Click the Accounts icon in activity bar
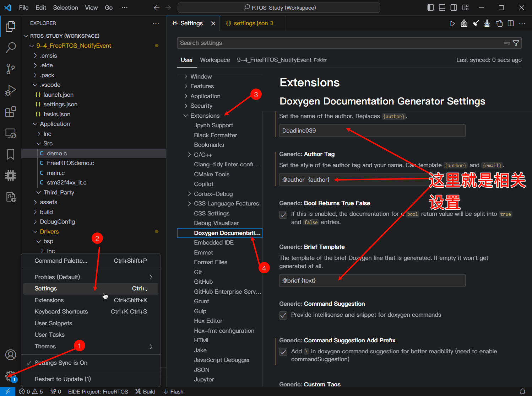 11,355
